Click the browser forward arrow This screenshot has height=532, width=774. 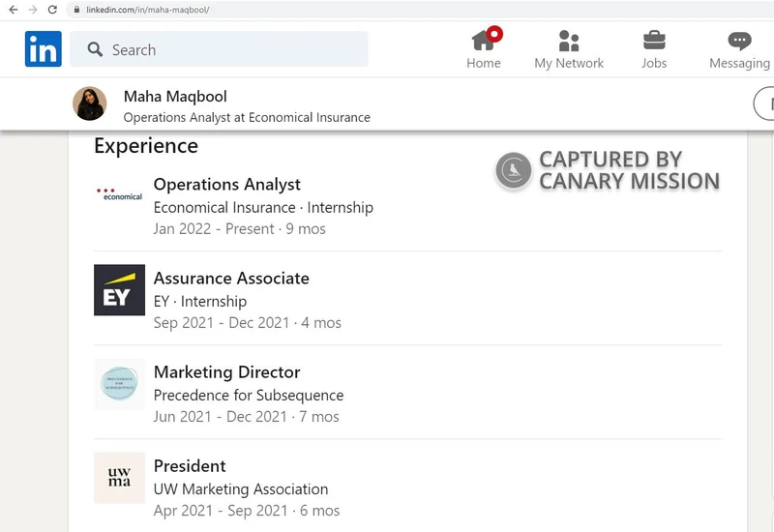pos(33,10)
